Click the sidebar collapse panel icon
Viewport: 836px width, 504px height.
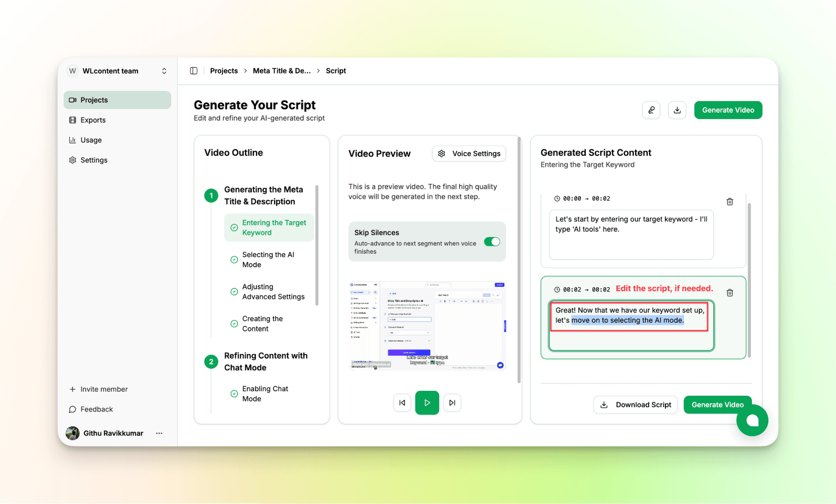point(194,71)
